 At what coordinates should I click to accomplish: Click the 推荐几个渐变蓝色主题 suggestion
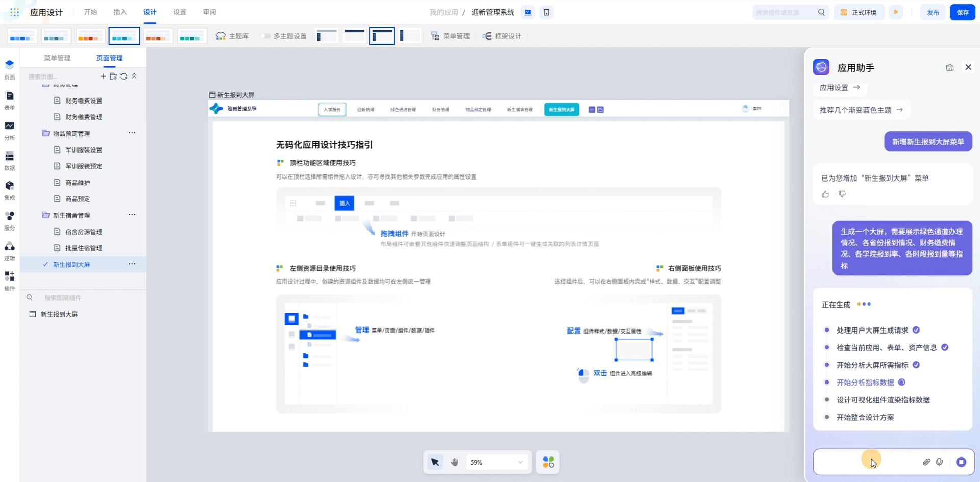pos(861,110)
